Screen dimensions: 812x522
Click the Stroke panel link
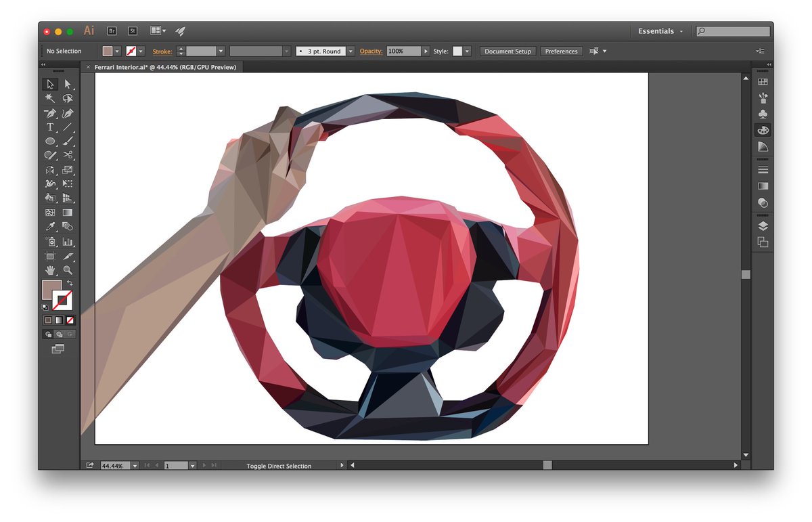coord(162,51)
